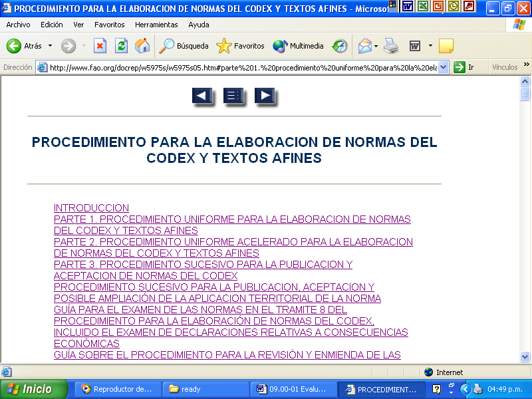Image resolution: width=532 pixels, height=399 pixels.
Task: Open the Atrás history dropdown arrow
Action: tap(51, 45)
